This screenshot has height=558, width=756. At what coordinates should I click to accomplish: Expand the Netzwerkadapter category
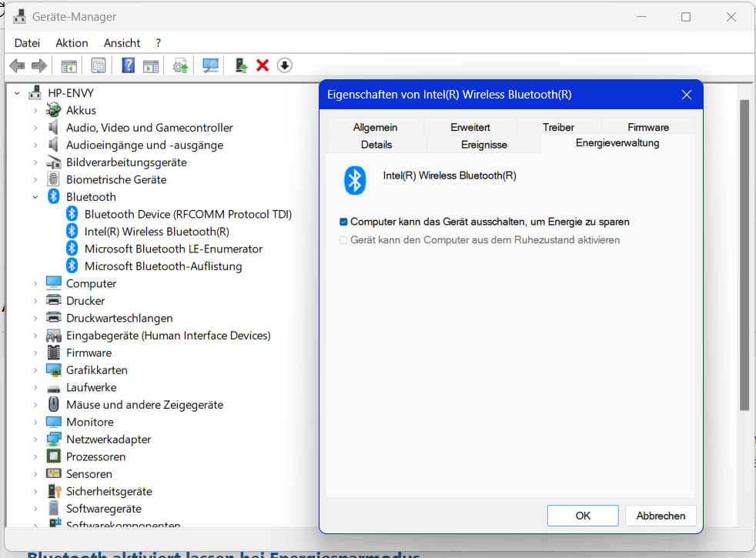tap(35, 439)
